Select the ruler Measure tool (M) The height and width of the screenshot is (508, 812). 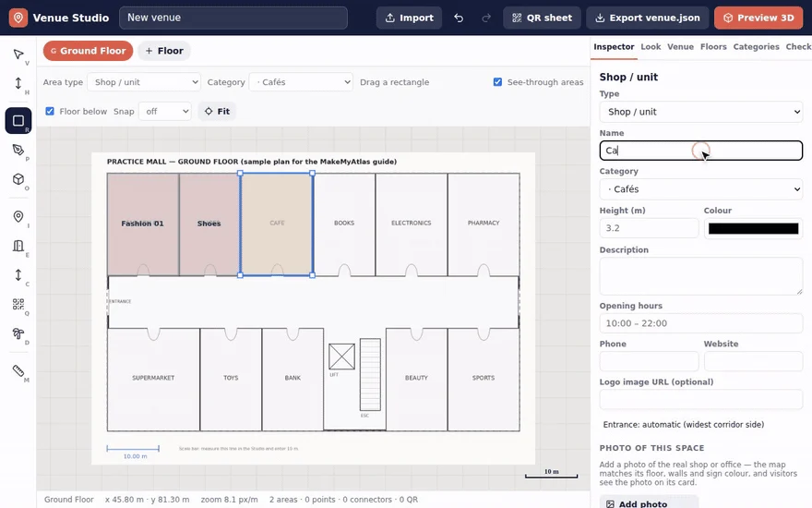pyautogui.click(x=18, y=371)
